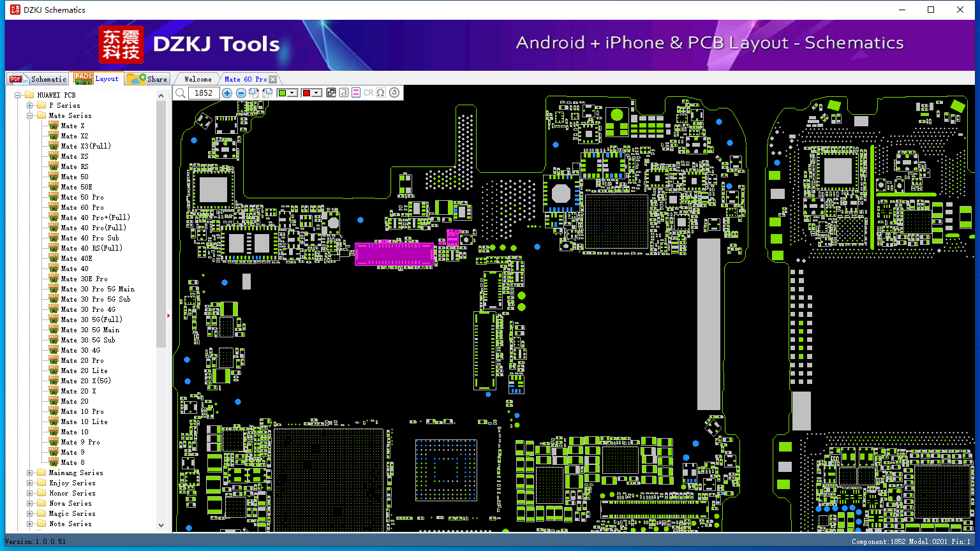The image size is (980, 551).
Task: Click the component number search field
Action: click(204, 93)
